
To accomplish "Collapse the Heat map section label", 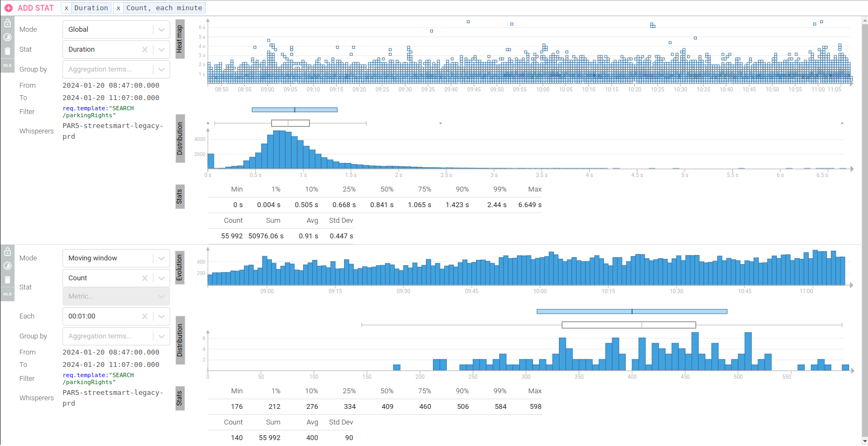I will click(180, 39).
